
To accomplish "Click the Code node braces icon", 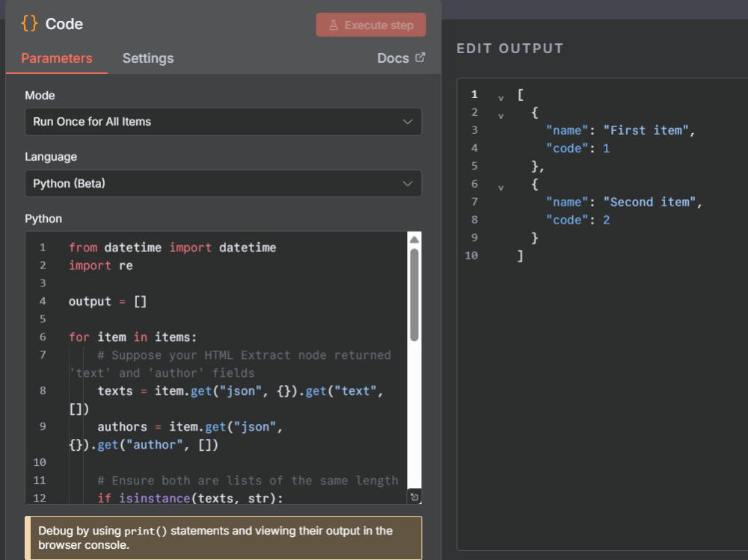I will coord(29,23).
